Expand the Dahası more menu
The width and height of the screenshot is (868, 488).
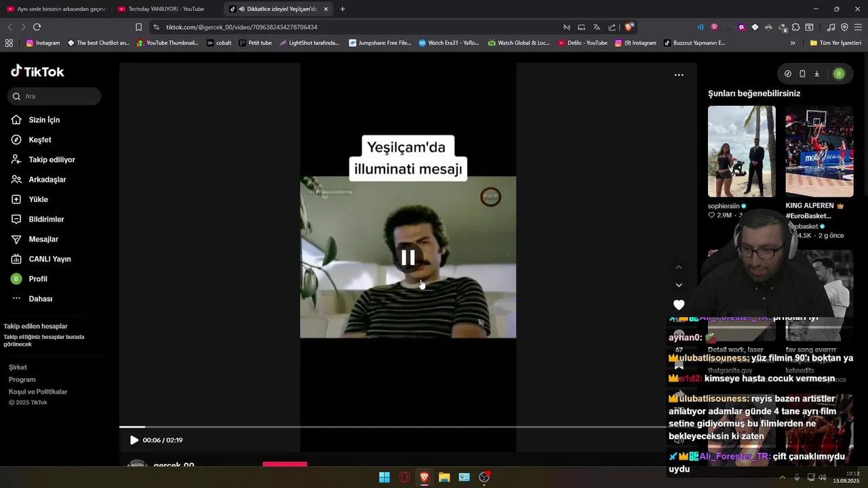pyautogui.click(x=31, y=299)
